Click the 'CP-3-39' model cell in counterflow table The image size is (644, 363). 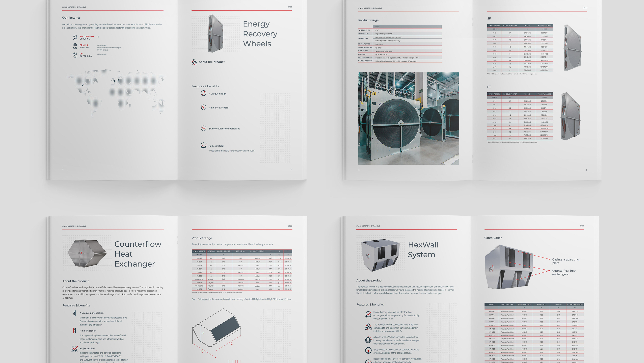coord(199,289)
